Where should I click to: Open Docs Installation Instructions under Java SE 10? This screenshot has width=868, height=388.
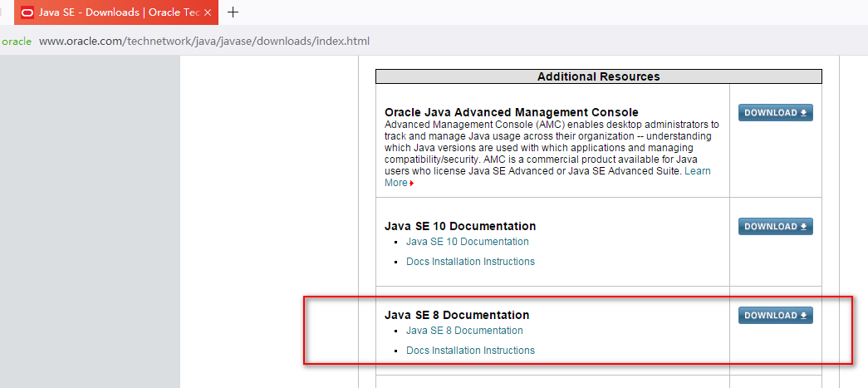(x=470, y=262)
